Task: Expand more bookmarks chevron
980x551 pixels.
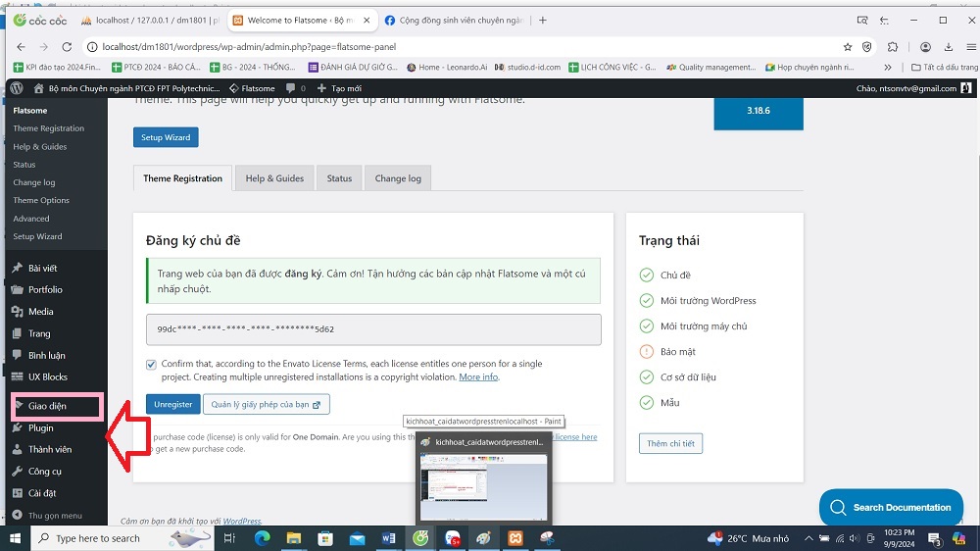Action: click(888, 67)
